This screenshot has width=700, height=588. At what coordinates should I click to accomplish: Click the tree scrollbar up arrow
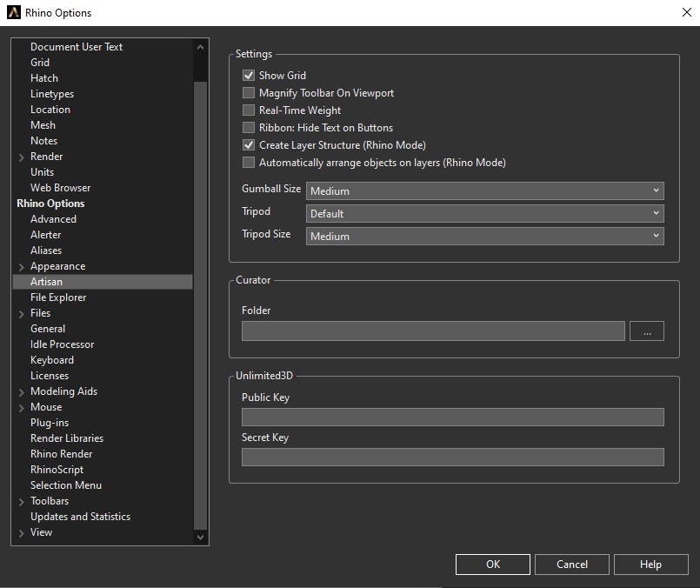coord(201,47)
